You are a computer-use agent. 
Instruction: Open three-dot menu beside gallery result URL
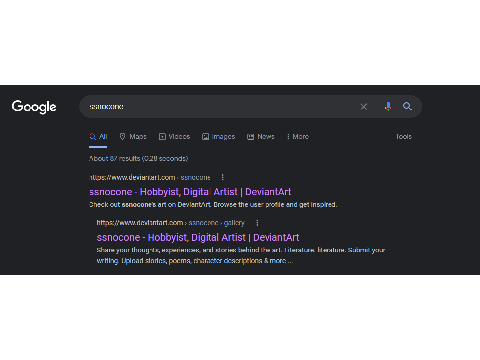click(257, 223)
